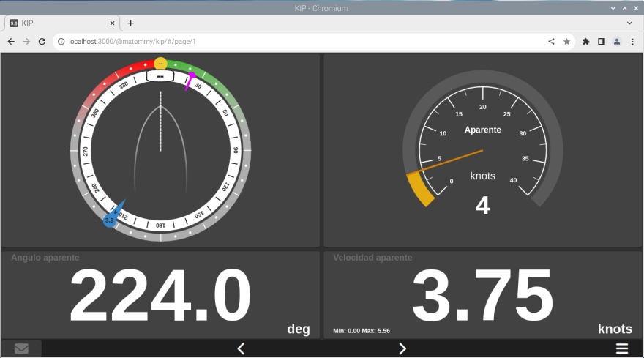This screenshot has height=358, width=644.
Task: Expand the tab search dropdown arrow
Action: coord(629,23)
